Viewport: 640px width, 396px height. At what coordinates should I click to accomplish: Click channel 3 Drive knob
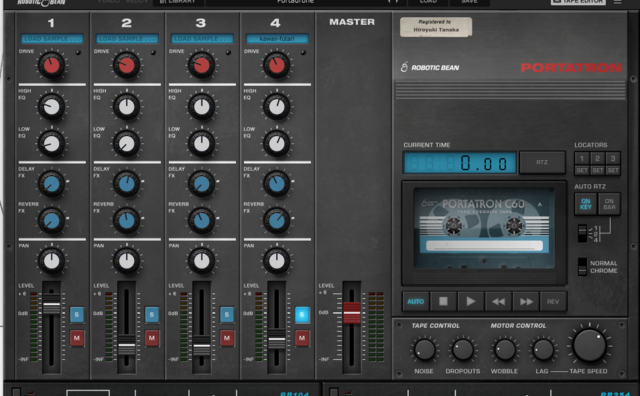pos(202,65)
